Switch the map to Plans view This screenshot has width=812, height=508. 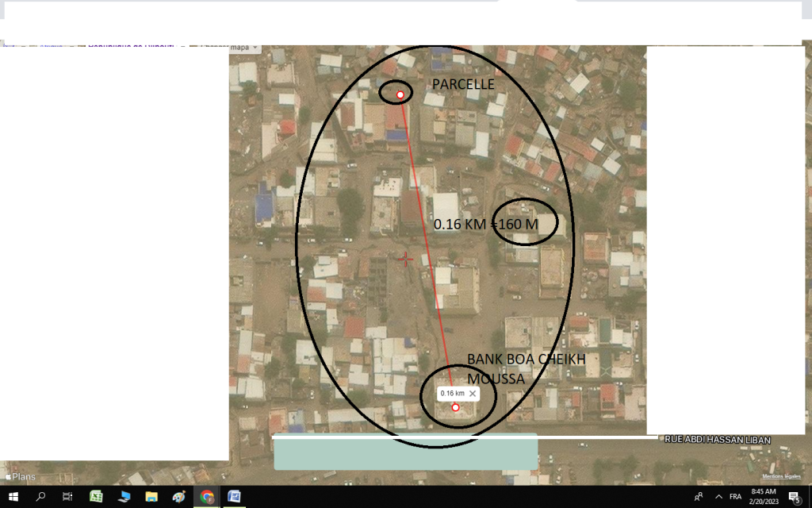(x=21, y=477)
